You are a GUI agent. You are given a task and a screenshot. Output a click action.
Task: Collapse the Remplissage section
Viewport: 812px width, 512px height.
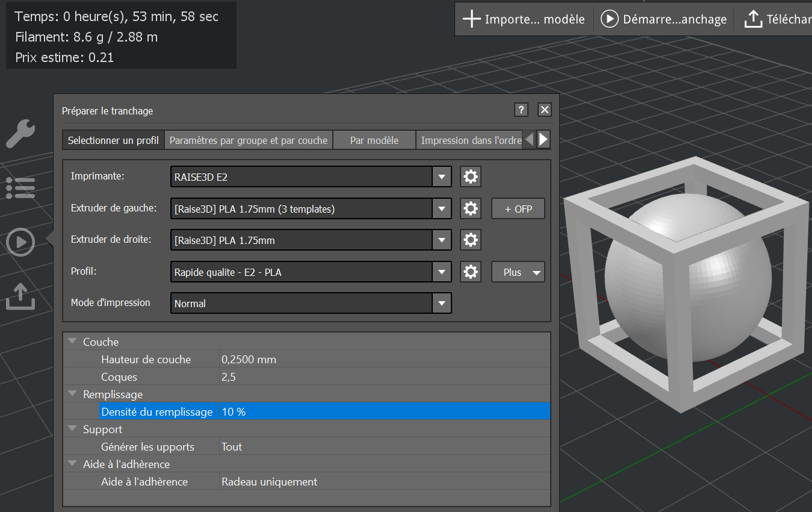click(73, 394)
